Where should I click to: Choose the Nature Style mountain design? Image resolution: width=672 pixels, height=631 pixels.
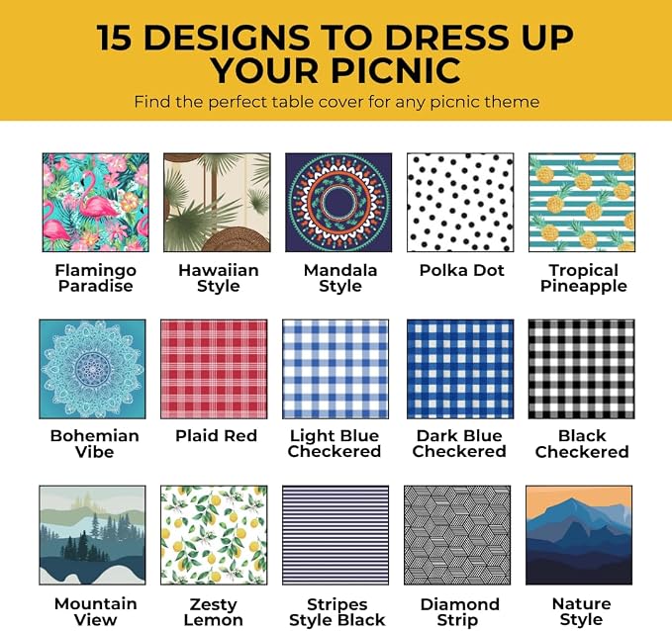click(579, 535)
